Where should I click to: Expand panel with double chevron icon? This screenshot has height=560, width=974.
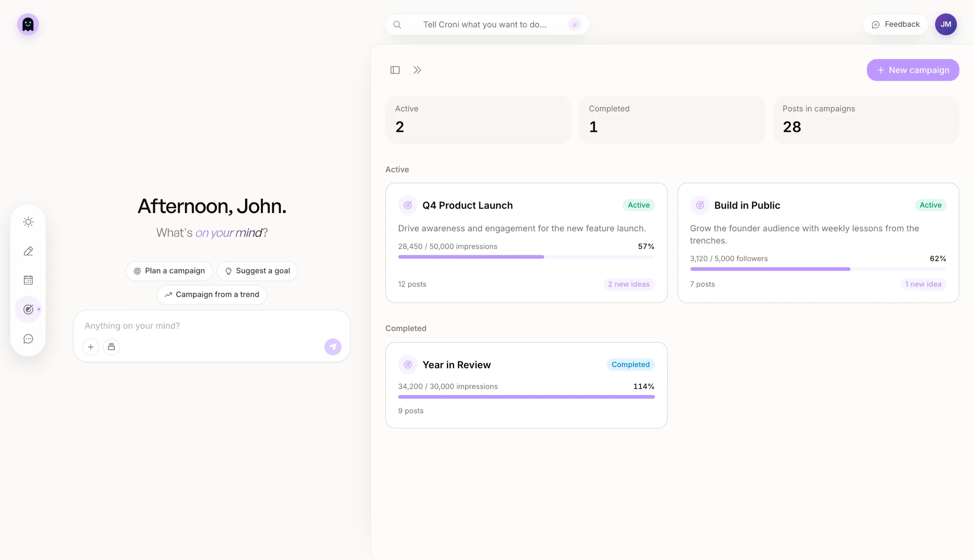click(417, 70)
